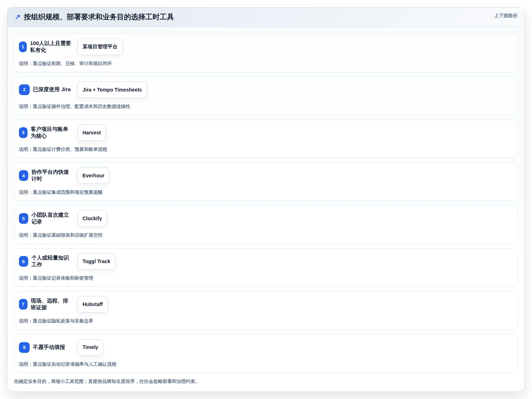Click the footer sentence 先确定业务目的，再缩小工具范围
This screenshot has height=399, width=532.
[x=49, y=381]
